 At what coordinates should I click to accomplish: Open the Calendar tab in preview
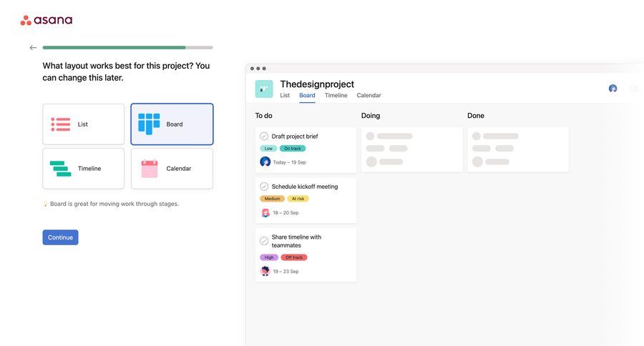click(369, 95)
